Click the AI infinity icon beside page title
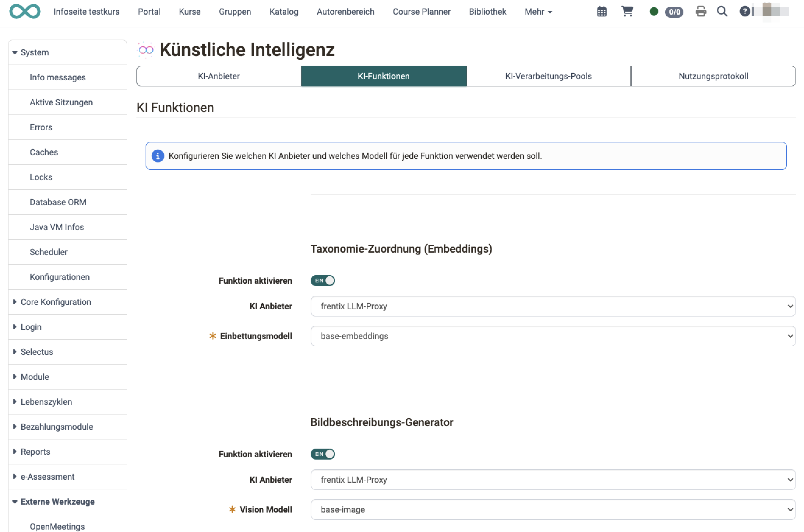The height and width of the screenshot is (532, 804). pos(146,50)
